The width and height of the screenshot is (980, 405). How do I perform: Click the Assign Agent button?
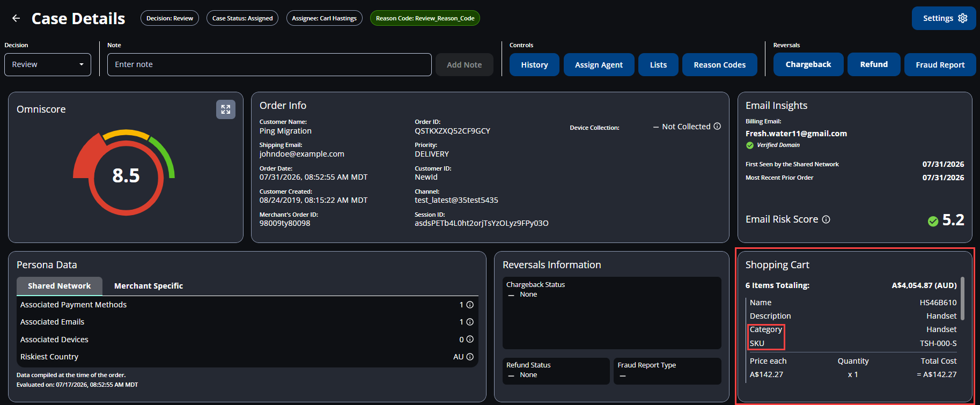click(x=599, y=64)
